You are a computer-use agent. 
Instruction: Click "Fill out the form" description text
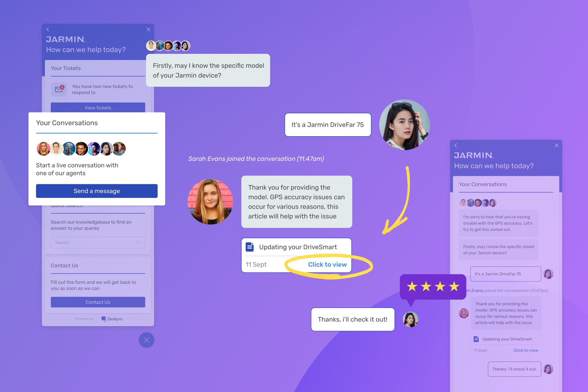(x=93, y=285)
